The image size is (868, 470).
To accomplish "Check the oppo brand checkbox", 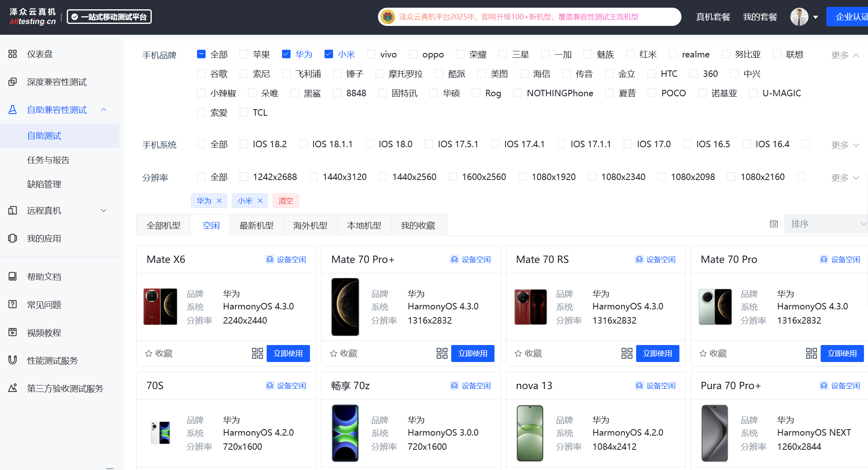I will tap(413, 54).
